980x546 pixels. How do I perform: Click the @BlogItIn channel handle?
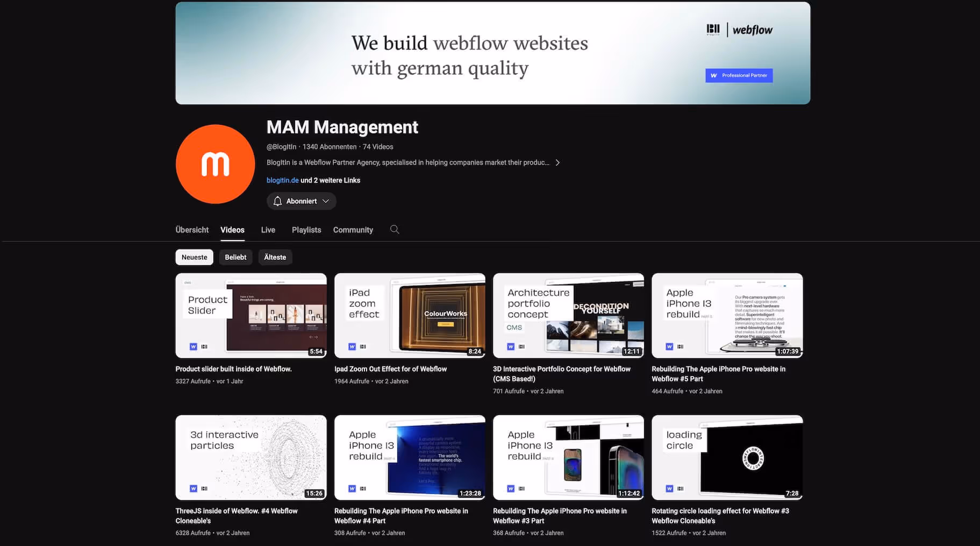pos(281,147)
